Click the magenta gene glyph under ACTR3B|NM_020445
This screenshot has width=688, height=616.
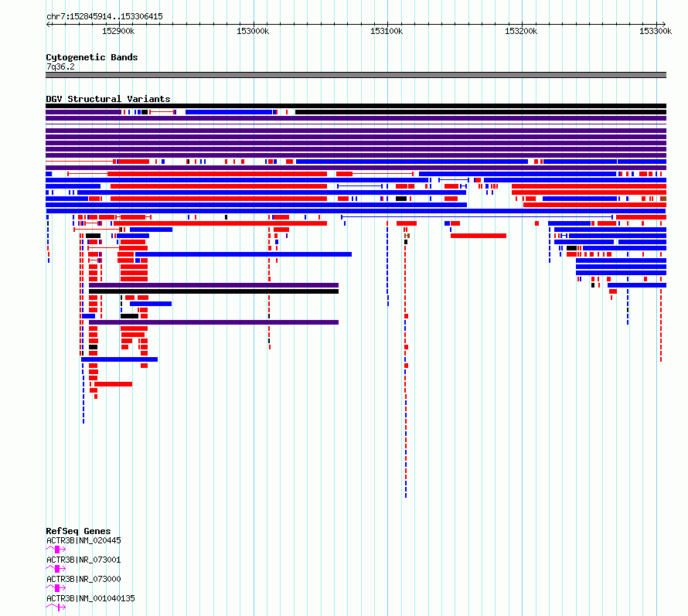tap(56, 550)
